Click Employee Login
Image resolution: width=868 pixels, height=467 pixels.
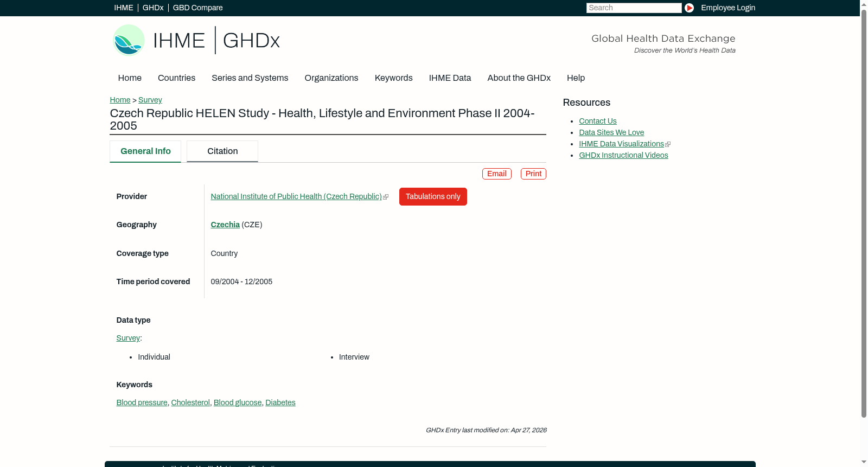tap(728, 8)
